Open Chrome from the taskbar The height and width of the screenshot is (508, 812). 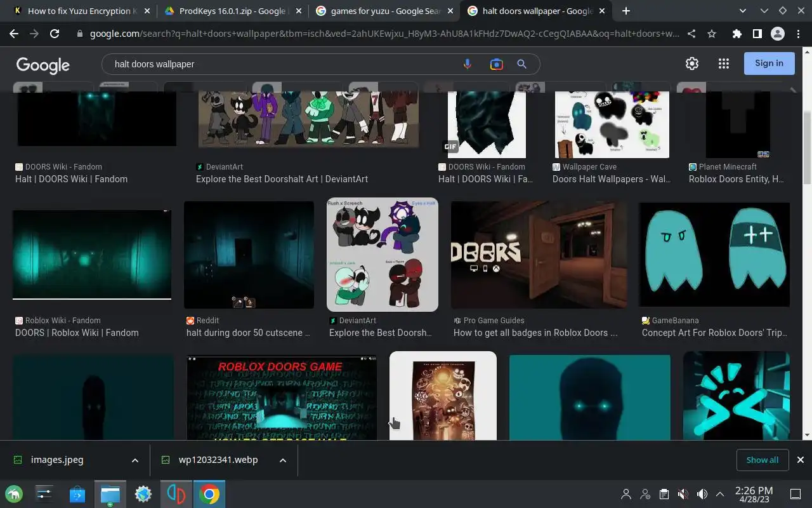pyautogui.click(x=209, y=493)
